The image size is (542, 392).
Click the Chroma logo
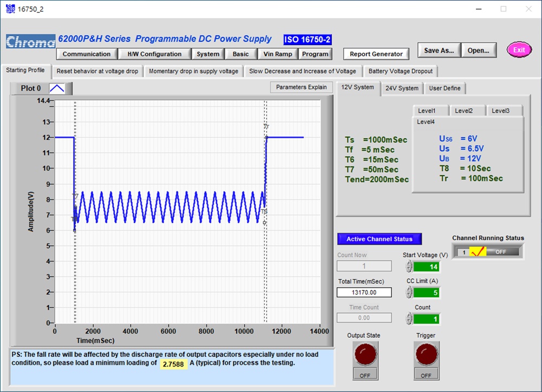(31, 42)
